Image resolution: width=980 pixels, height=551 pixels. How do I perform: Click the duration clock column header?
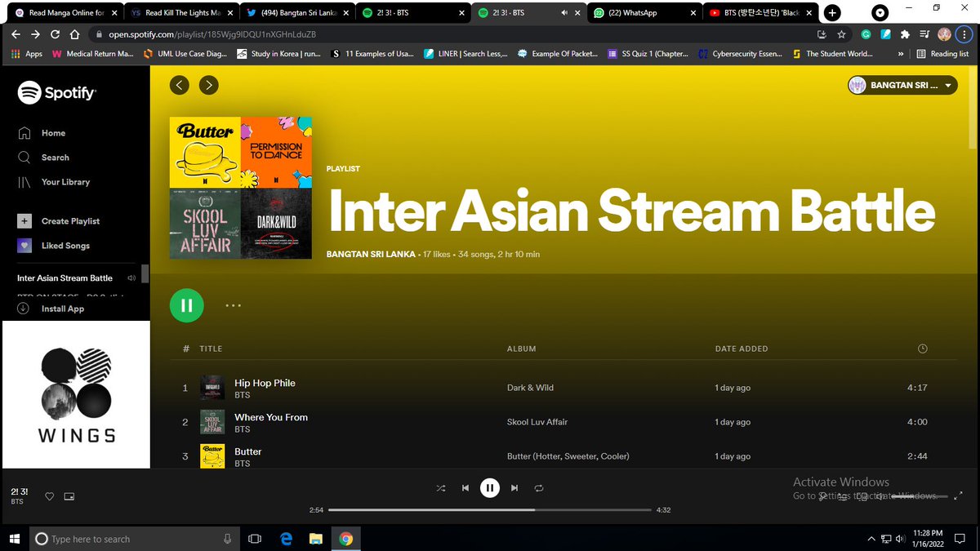point(923,349)
